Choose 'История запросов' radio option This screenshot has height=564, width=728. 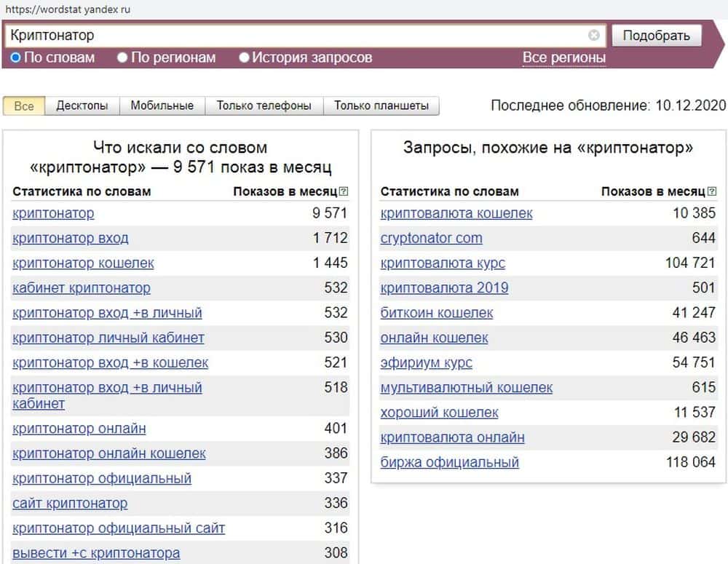pos(244,57)
